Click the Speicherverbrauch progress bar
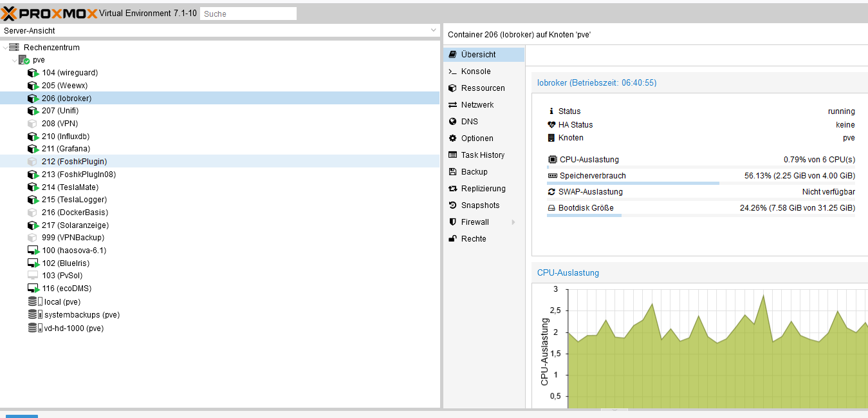This screenshot has width=868, height=418. (x=701, y=184)
